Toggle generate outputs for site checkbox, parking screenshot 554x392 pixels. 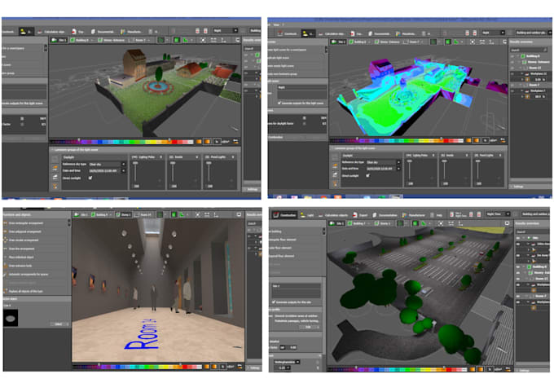pos(274,302)
